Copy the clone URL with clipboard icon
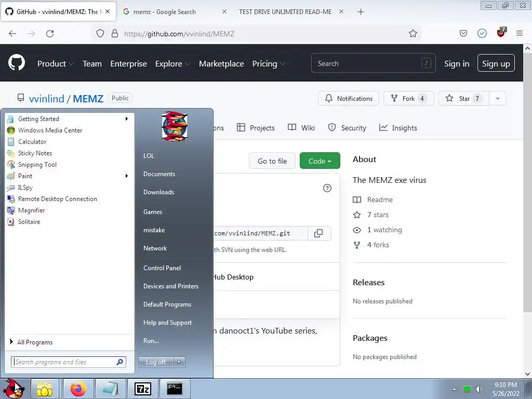The image size is (532, 399). [x=318, y=233]
